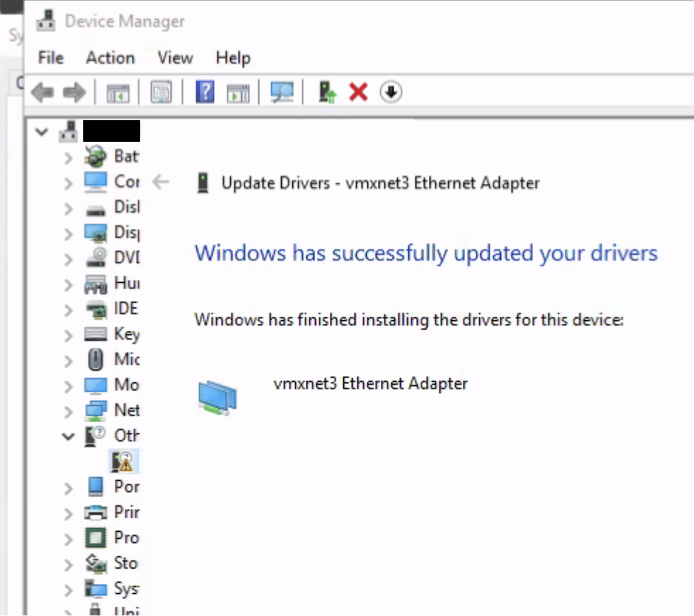Select the IDE controllers category icon
Image resolution: width=694 pixels, height=616 pixels.
pos(96,309)
